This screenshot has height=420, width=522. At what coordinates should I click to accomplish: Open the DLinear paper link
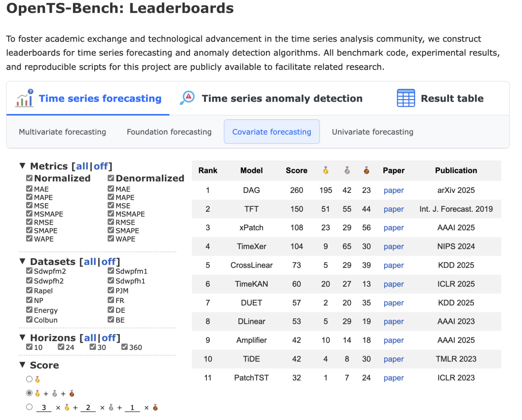[x=393, y=321]
